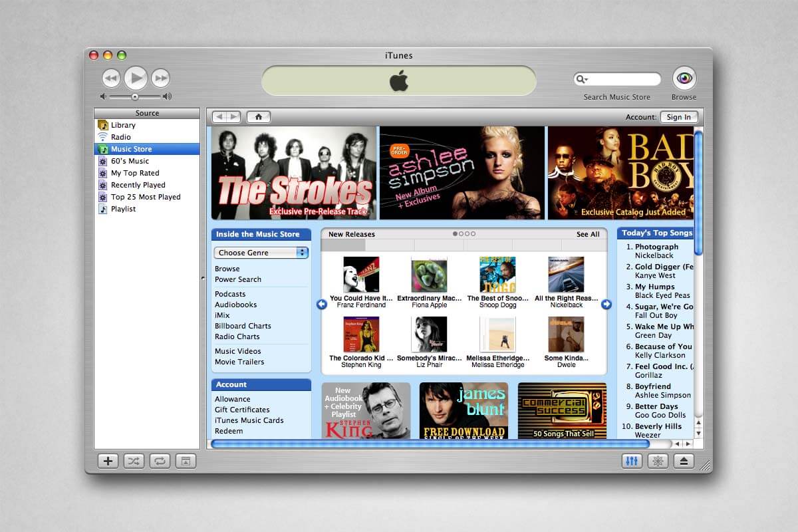The height and width of the screenshot is (532, 798).
Task: Click Boyfriend by Ashlee Simpson
Action: point(652,386)
